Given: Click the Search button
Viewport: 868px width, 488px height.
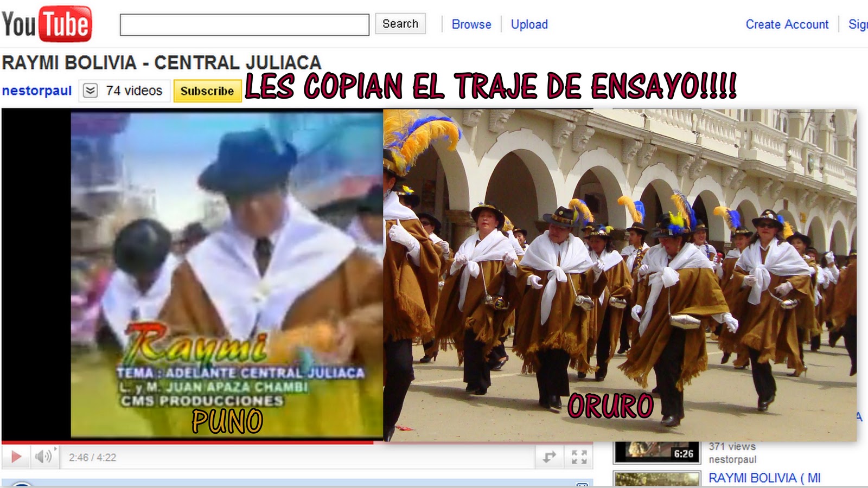Looking at the screenshot, I should tap(400, 24).
